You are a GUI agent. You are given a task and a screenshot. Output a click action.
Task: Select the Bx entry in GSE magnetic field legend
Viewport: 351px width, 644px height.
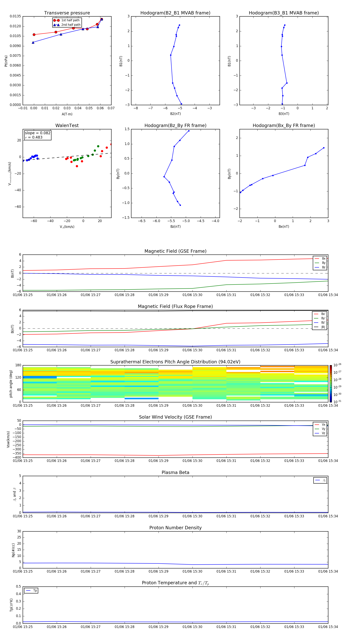(x=320, y=259)
